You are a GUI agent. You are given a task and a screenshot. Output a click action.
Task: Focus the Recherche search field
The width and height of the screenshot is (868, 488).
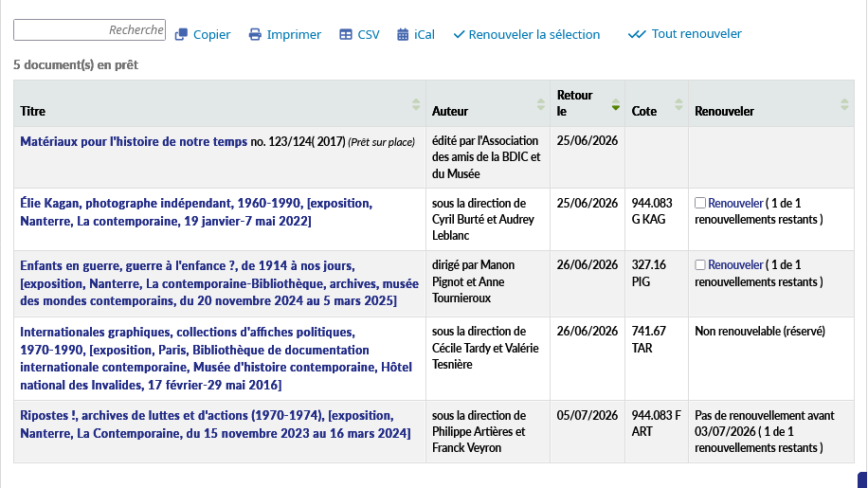click(x=90, y=30)
